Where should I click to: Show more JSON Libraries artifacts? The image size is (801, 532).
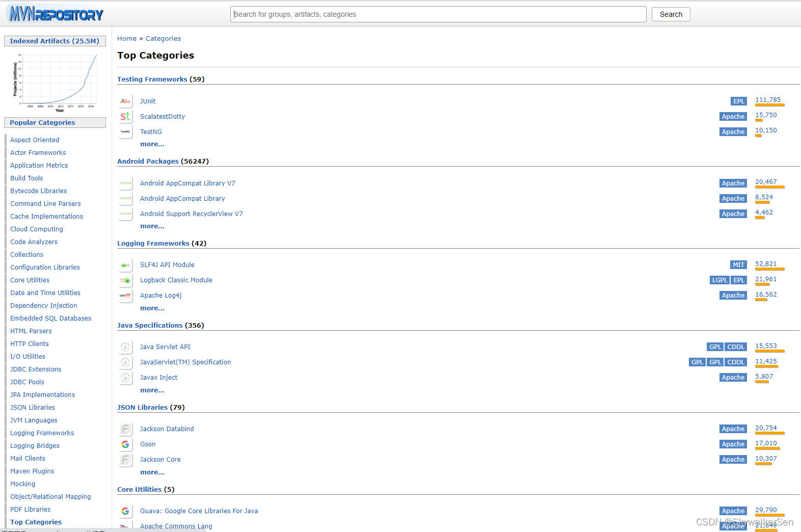click(152, 472)
